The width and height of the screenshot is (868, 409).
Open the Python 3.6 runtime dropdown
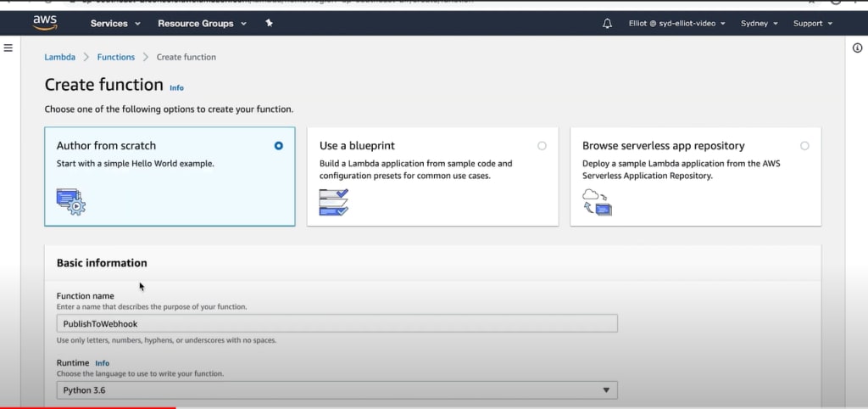(x=337, y=390)
